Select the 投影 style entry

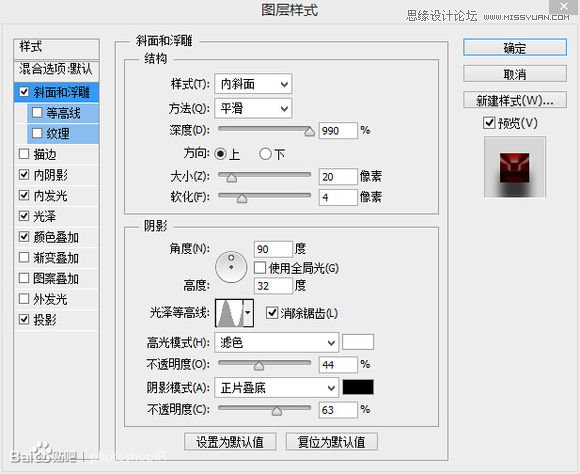click(x=57, y=319)
